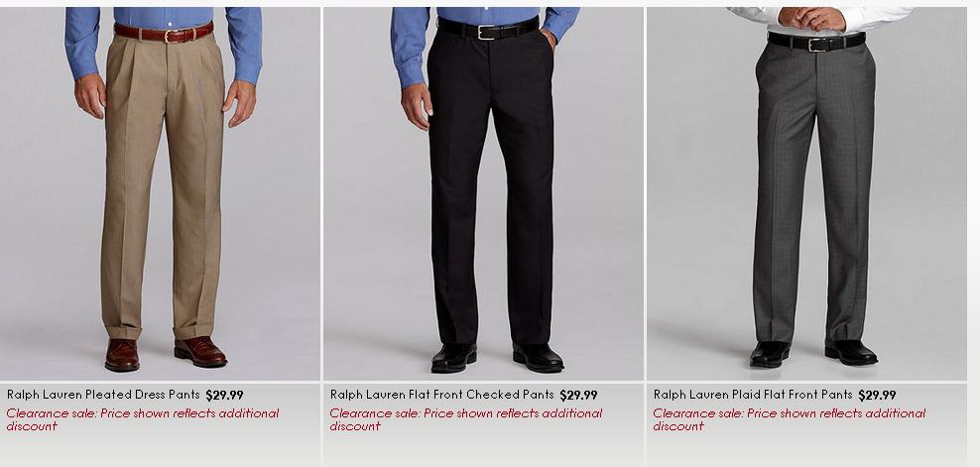
Task: Click clearance sale note under Pleated Dress Pants
Action: 143,419
